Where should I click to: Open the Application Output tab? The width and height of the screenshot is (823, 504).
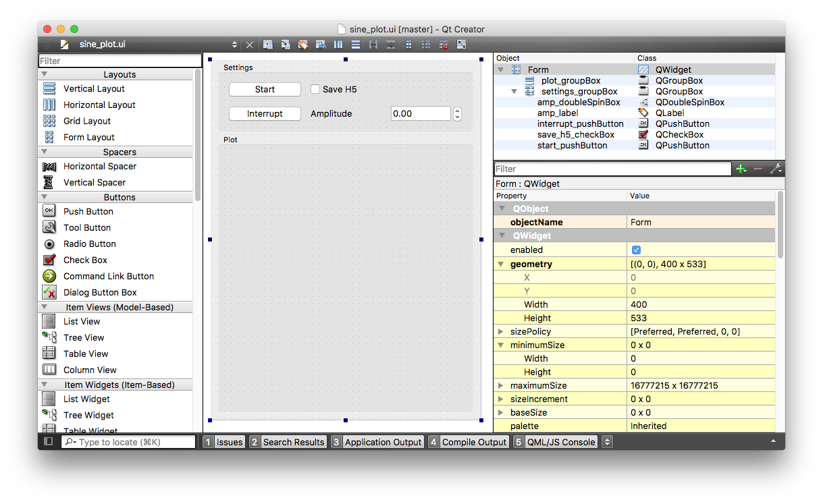[x=377, y=442]
